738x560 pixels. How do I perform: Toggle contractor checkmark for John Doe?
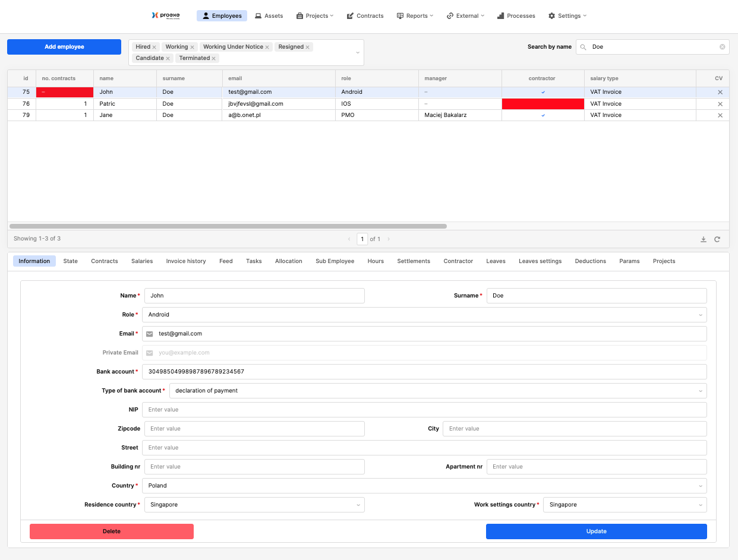tap(543, 93)
